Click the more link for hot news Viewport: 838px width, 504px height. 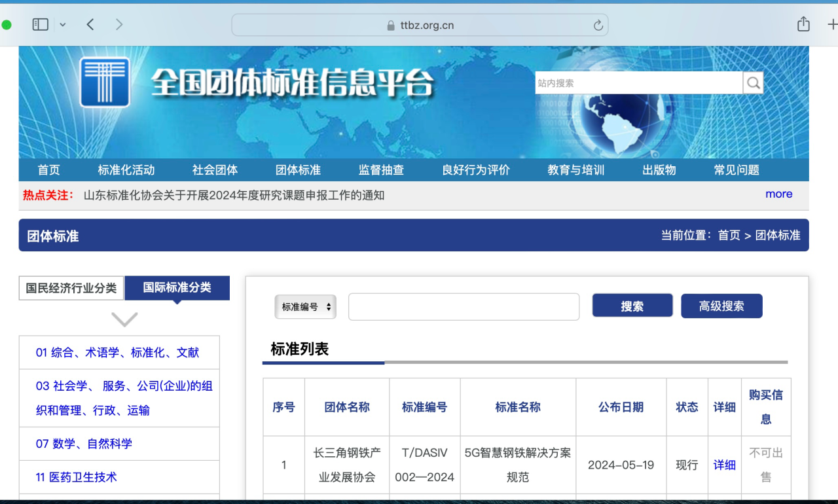(x=778, y=194)
